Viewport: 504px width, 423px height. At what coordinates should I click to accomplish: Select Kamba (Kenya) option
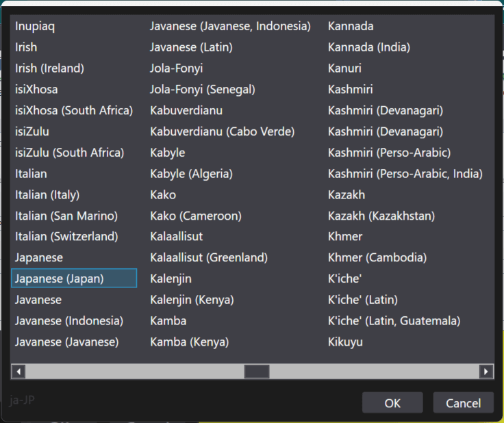[x=190, y=342]
